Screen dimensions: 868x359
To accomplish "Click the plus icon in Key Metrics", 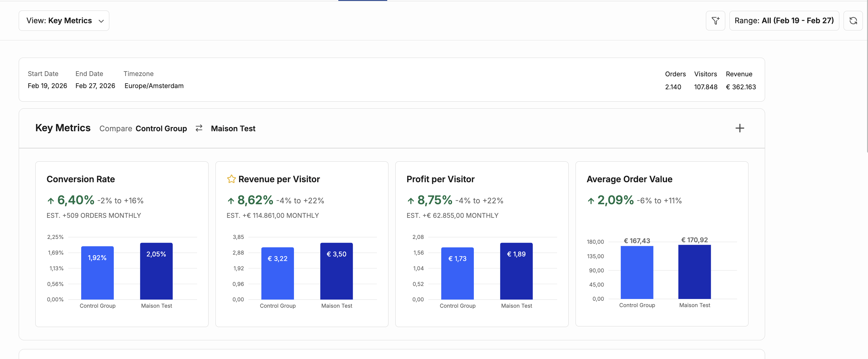I will [740, 128].
